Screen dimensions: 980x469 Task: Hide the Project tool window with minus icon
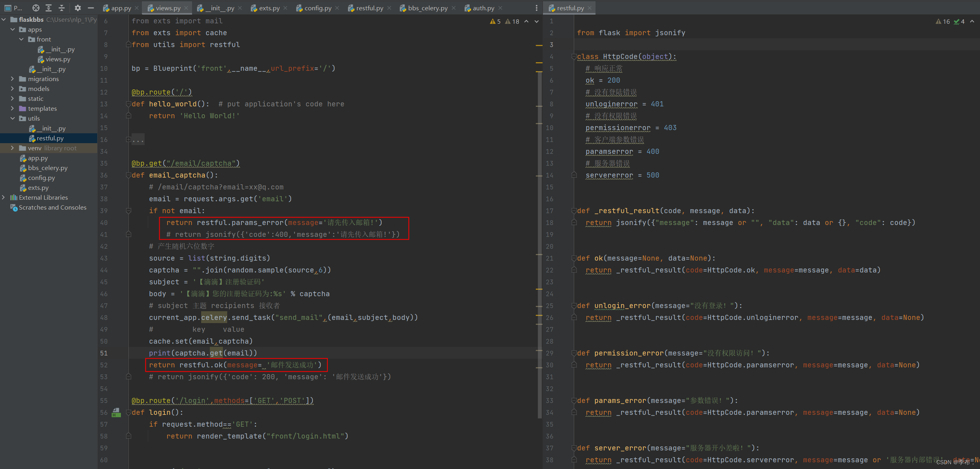coord(91,8)
